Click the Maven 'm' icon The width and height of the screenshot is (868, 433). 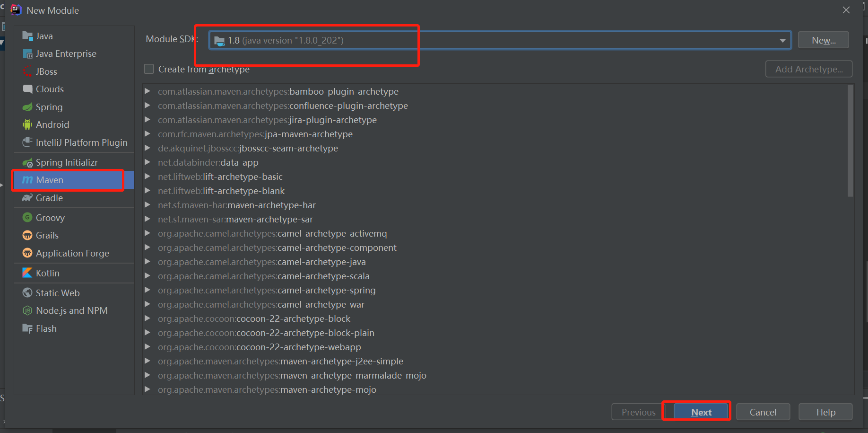(x=27, y=180)
